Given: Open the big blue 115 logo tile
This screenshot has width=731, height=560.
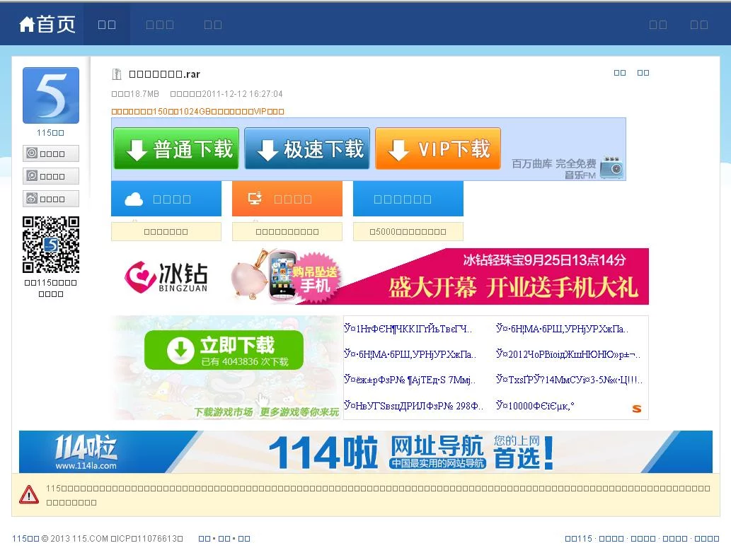Looking at the screenshot, I should tap(51, 95).
